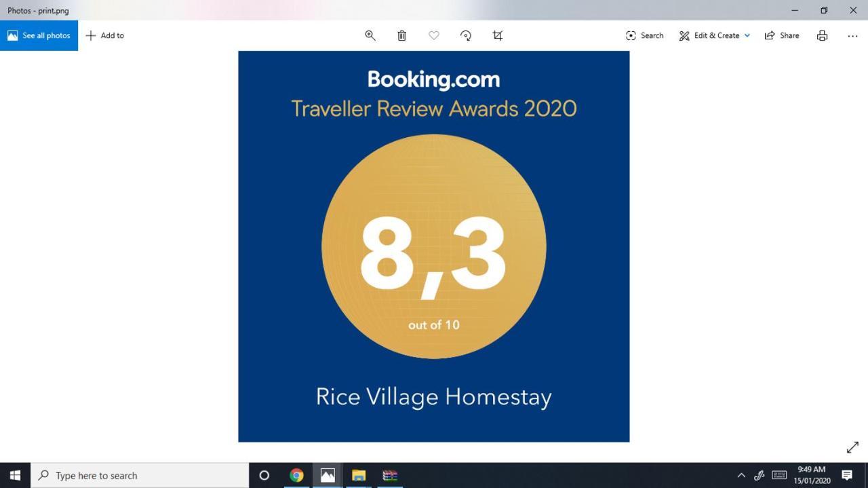Screen dimensions: 868x488
Task: Open Google Chrome from taskbar
Action: pyautogui.click(x=296, y=475)
